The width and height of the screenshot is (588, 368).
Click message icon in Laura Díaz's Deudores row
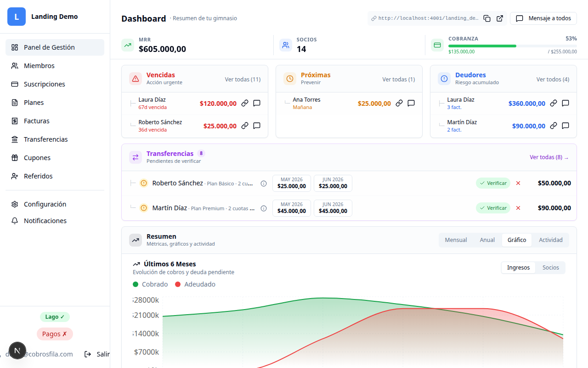point(565,103)
